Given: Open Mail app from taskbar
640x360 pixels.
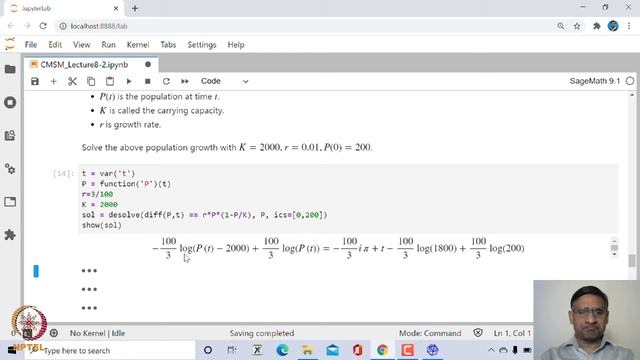Looking at the screenshot, I should point(333,350).
